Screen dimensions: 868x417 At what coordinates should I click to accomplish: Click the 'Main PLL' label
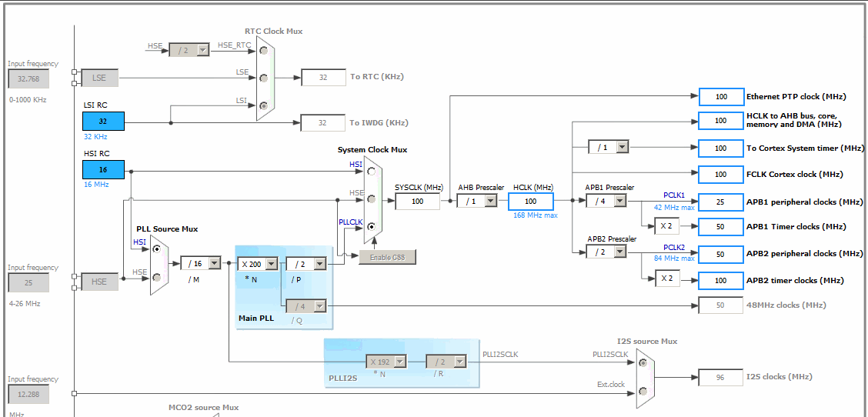(x=255, y=319)
